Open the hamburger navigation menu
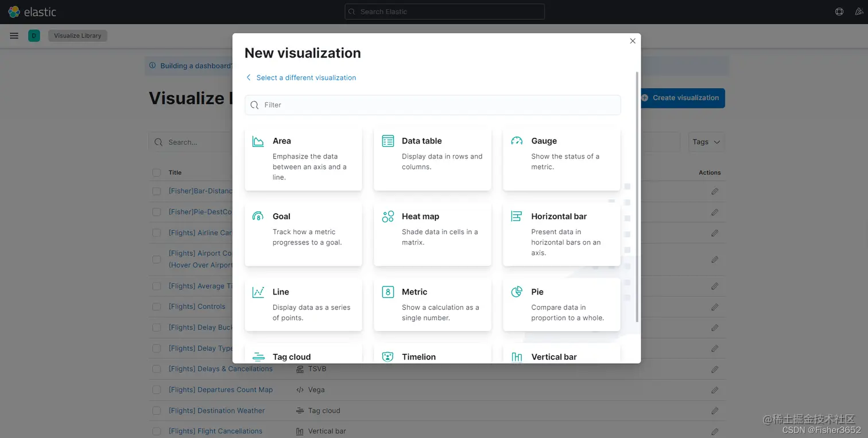Screen dimensions: 868x438 (14, 36)
